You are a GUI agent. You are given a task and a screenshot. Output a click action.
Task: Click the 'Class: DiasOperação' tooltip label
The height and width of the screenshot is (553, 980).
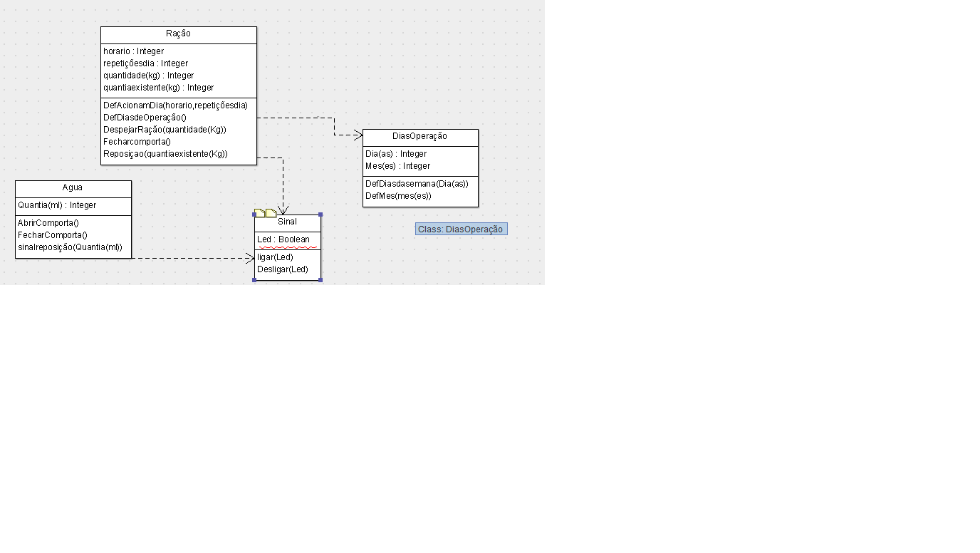[x=461, y=229]
